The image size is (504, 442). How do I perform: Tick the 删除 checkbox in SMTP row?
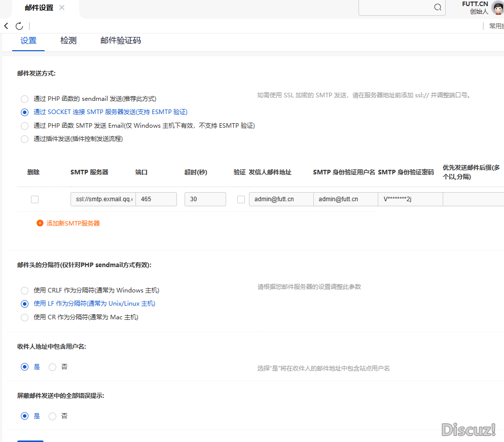coord(34,200)
